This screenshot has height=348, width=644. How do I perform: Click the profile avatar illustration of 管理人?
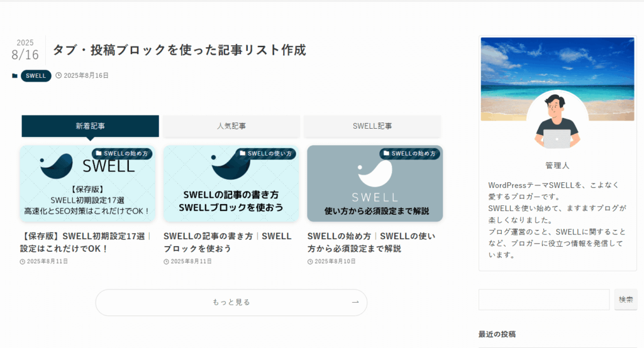click(557, 121)
